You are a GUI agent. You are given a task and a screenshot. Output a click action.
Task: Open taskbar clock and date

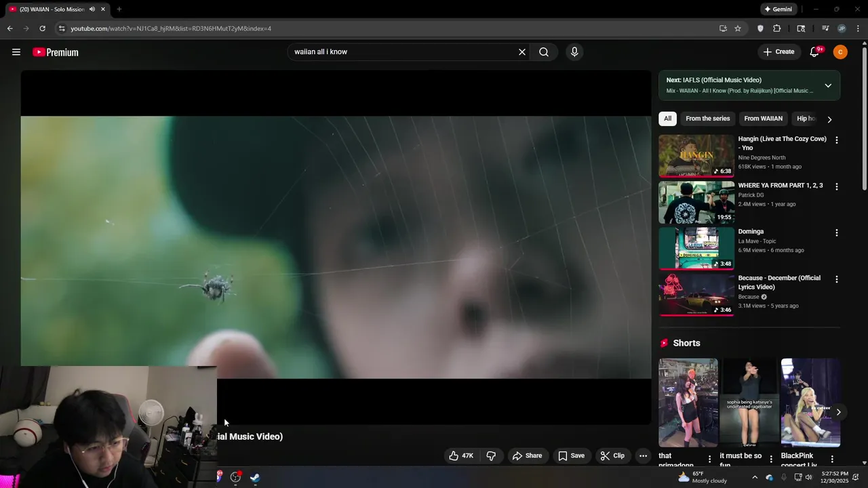click(x=834, y=477)
